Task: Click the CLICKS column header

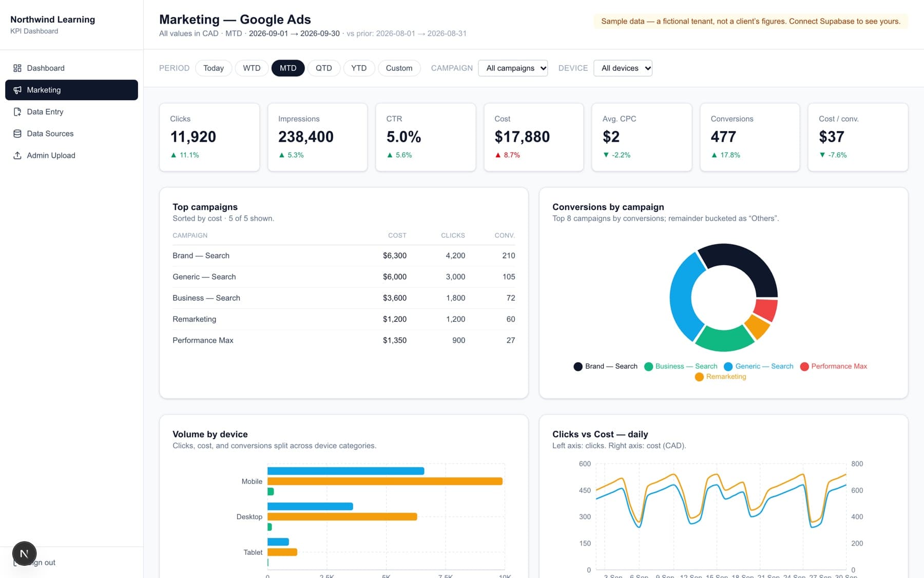Action: (453, 235)
